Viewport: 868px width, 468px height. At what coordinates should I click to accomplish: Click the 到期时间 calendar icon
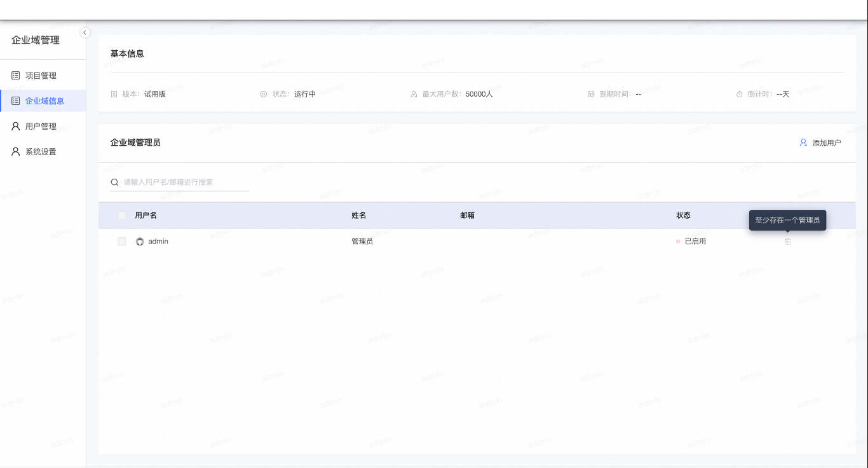[591, 94]
